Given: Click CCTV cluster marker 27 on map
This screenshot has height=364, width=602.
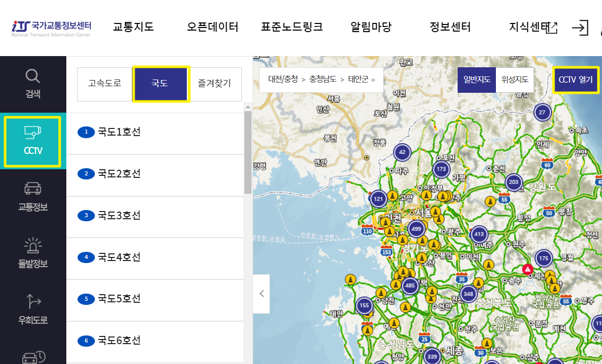Looking at the screenshot, I should [542, 112].
